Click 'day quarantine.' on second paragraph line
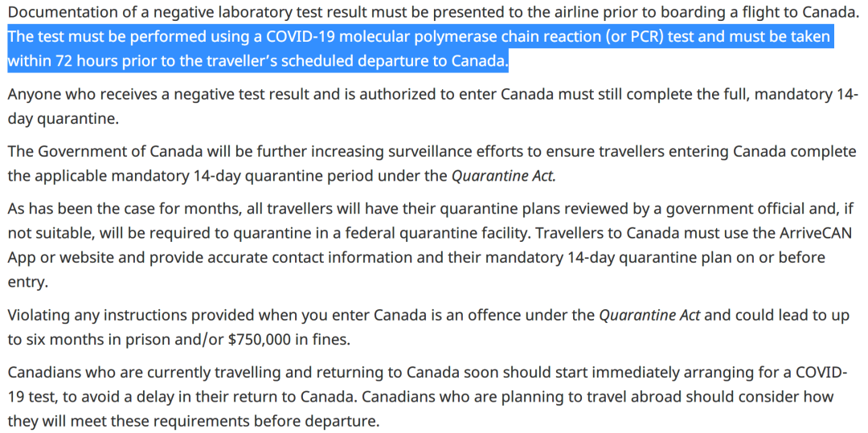868x433 pixels. [x=63, y=119]
